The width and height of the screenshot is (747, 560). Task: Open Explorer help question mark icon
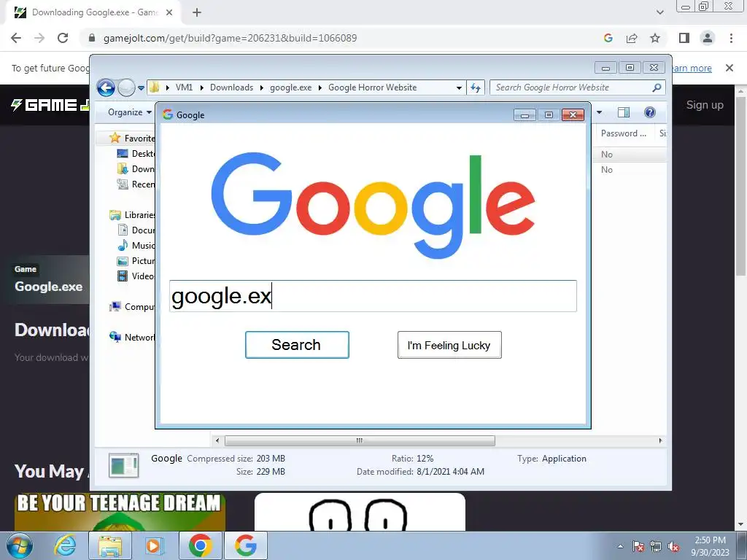point(650,112)
